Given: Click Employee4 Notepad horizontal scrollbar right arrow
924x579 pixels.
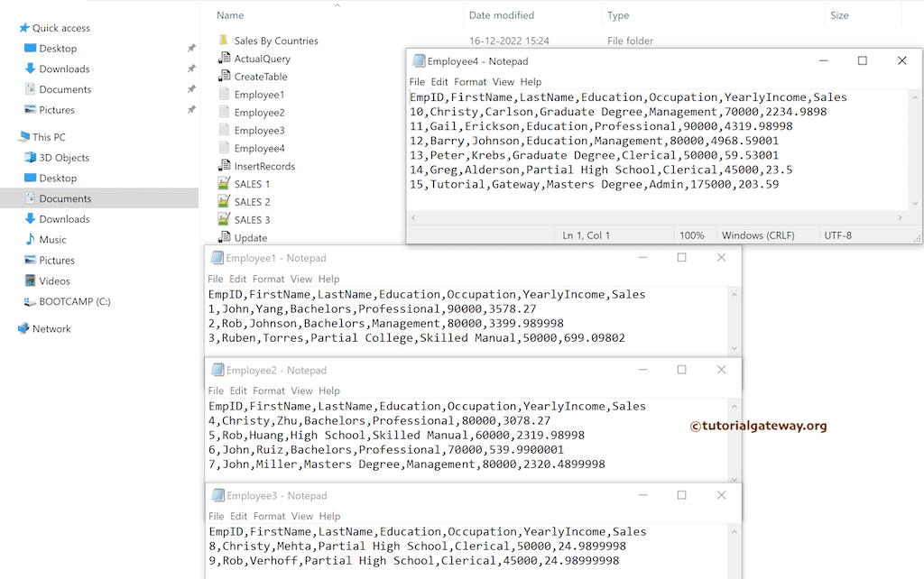Looking at the screenshot, I should pyautogui.click(x=900, y=218).
